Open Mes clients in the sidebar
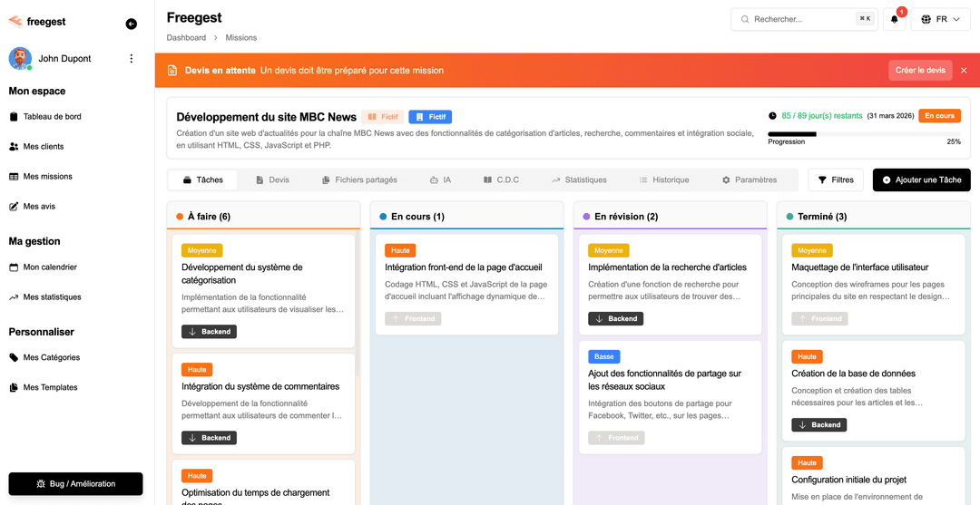This screenshot has height=505, width=980. click(x=43, y=147)
